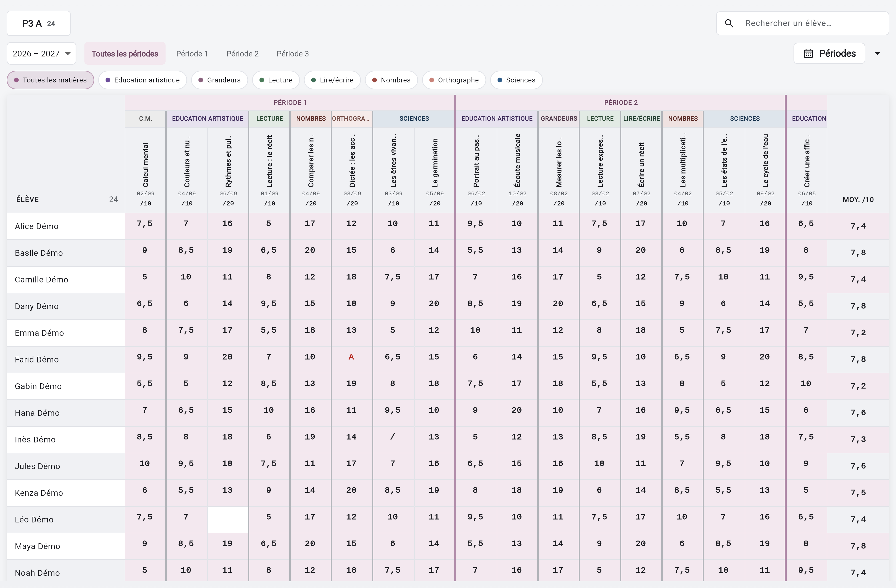Screen dimensions: 896x588
Task: Toggle the Lire/écrire filter chip
Action: coord(332,80)
